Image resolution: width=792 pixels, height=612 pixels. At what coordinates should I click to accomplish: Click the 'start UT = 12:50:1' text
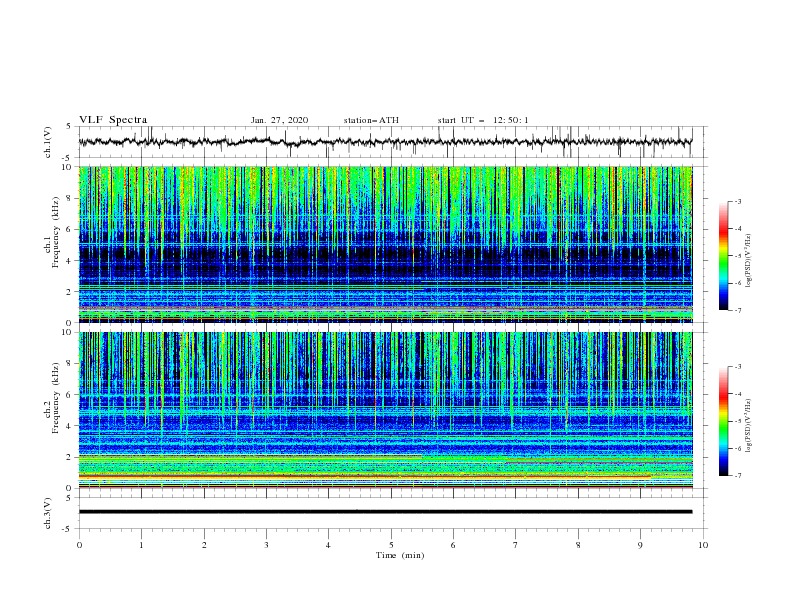(x=483, y=120)
